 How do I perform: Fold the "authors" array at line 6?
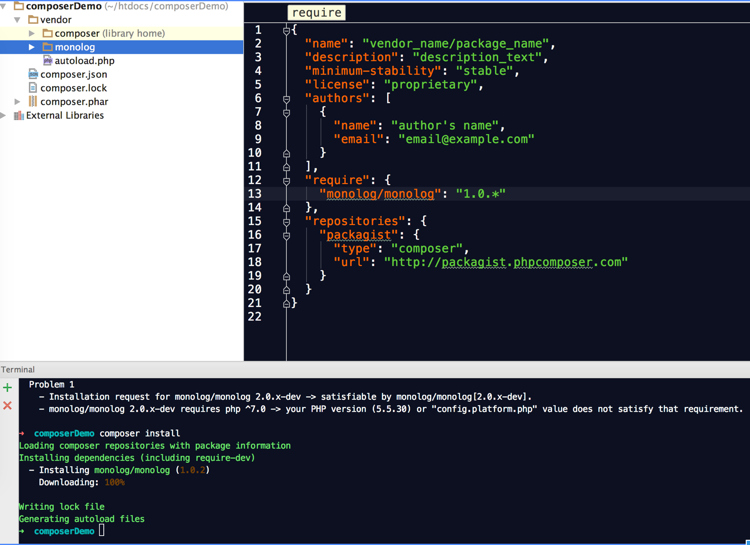pos(286,99)
